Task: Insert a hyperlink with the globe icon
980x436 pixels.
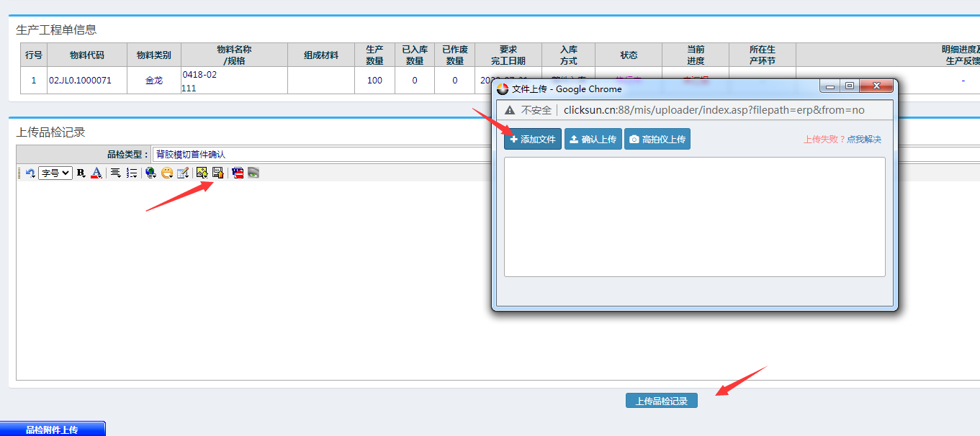Action: 150,173
